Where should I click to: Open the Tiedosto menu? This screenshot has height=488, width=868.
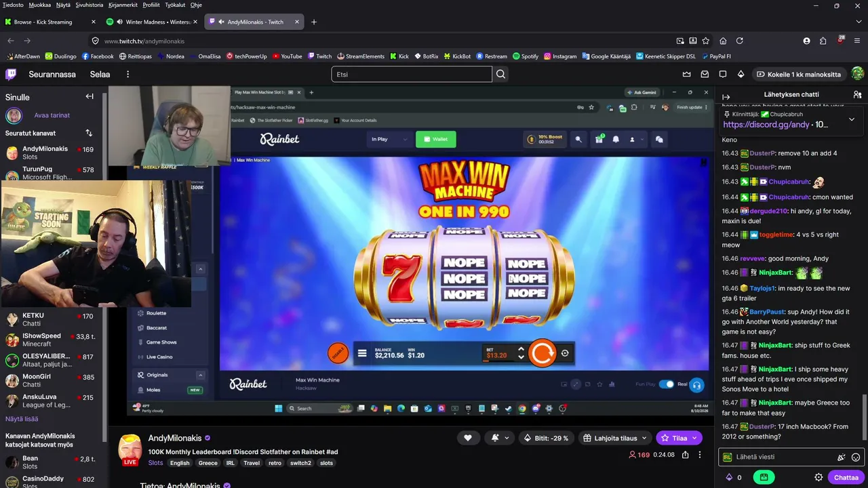pyautogui.click(x=13, y=5)
